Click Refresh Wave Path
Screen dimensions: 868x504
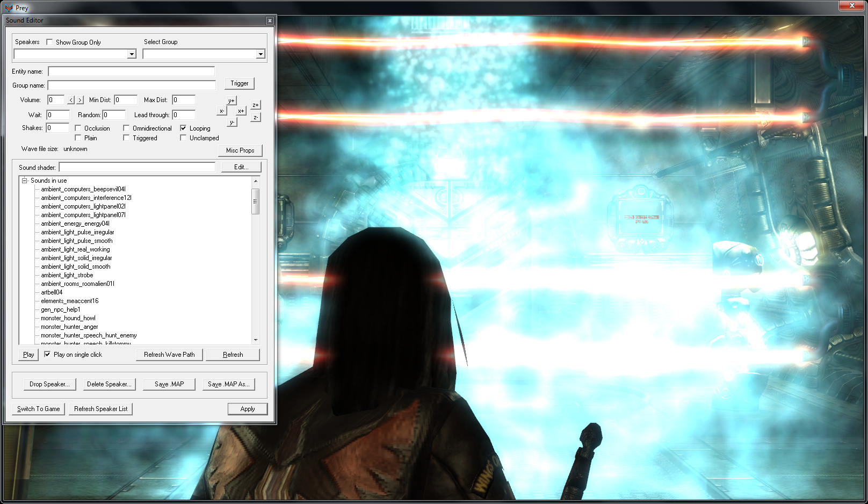point(169,355)
